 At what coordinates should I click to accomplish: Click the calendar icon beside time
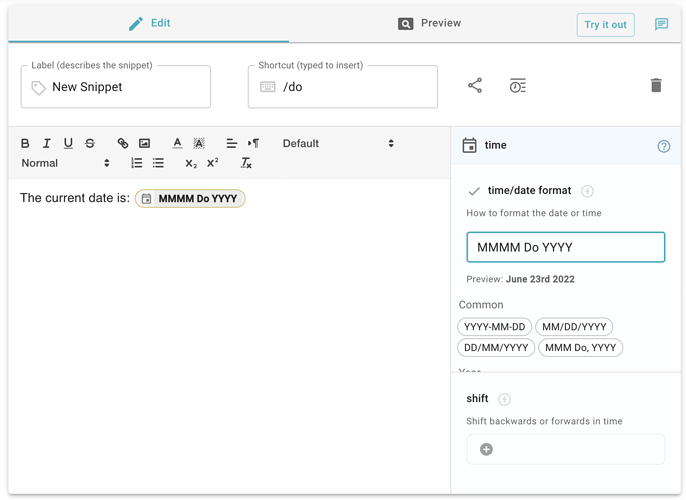pos(469,145)
